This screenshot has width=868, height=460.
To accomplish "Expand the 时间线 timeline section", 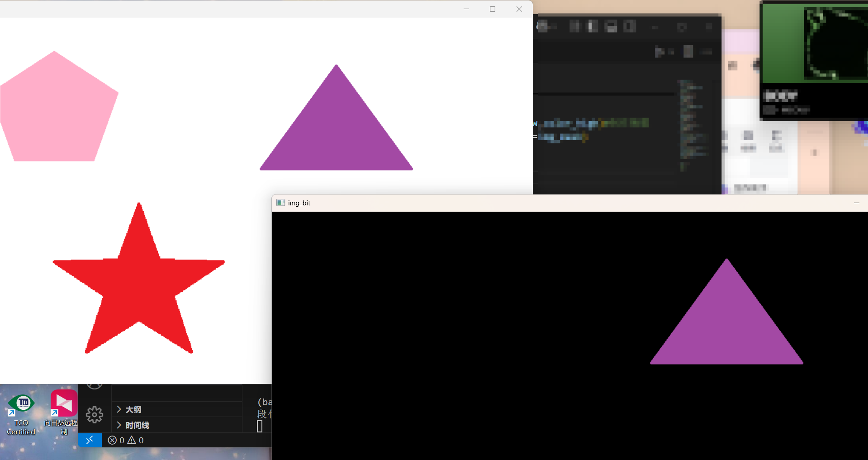I will [176, 425].
